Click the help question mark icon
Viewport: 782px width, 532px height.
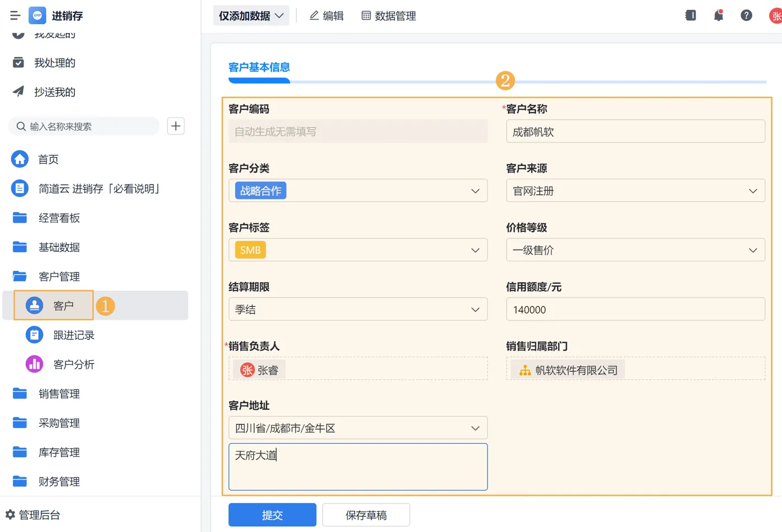pyautogui.click(x=746, y=16)
